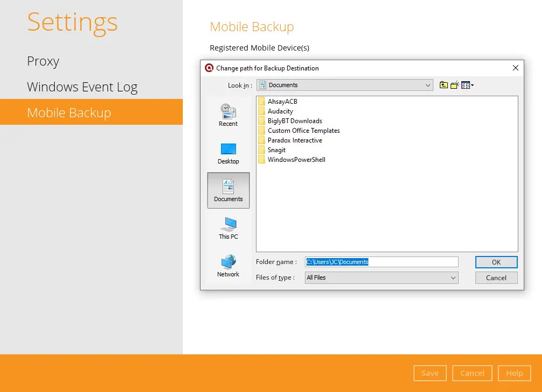Select the Documents shortcut in sidebar
The height and width of the screenshot is (392, 542).
[x=228, y=190]
